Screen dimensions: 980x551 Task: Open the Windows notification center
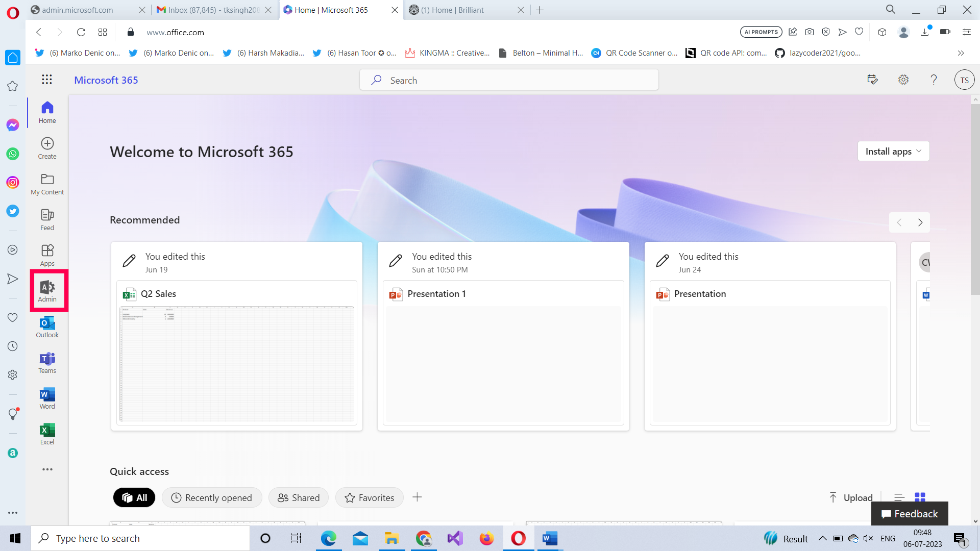pos(960,539)
